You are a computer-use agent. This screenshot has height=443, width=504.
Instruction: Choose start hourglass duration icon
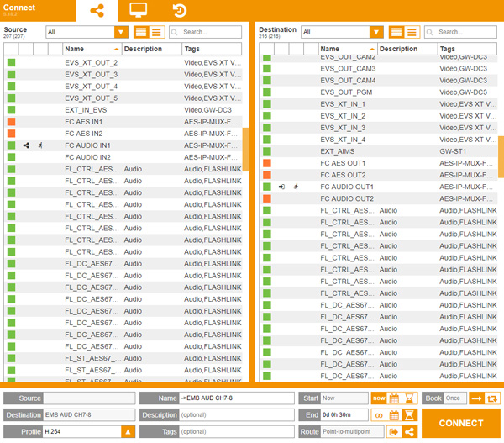(410, 398)
